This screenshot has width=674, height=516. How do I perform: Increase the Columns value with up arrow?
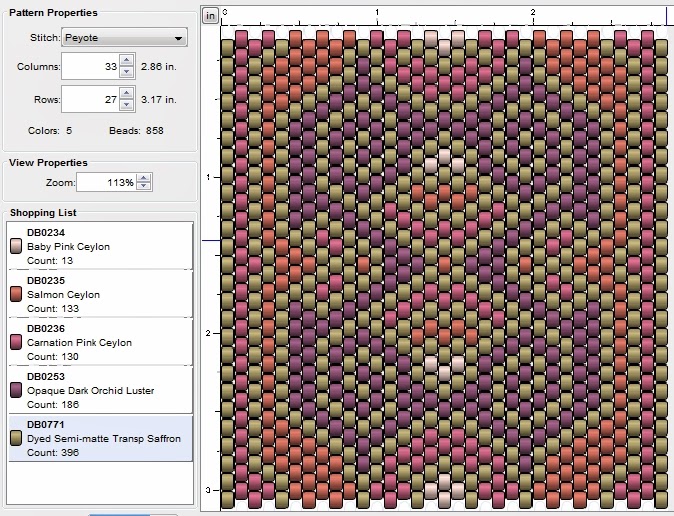[x=126, y=61]
